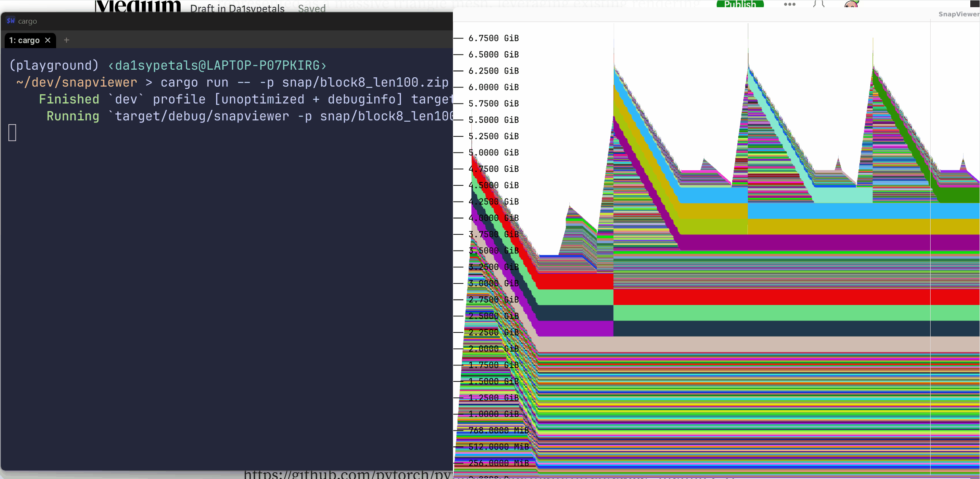Select the '1: cargo' terminal tab
980x479 pixels.
[x=24, y=41]
